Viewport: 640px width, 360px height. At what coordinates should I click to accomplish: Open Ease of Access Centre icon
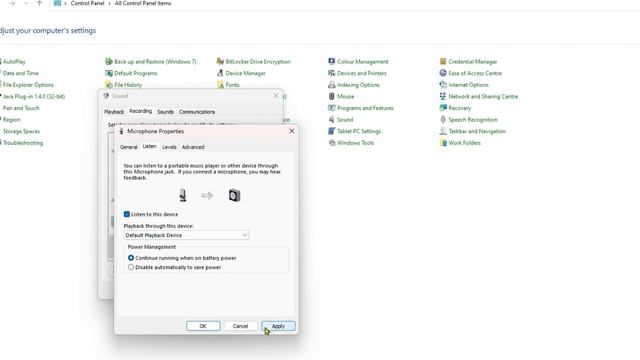[443, 73]
